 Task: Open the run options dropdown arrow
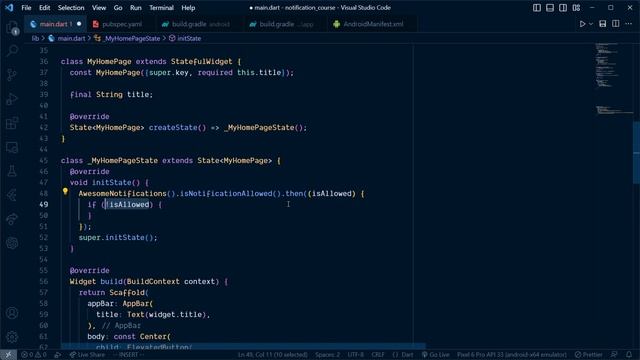(x=591, y=24)
